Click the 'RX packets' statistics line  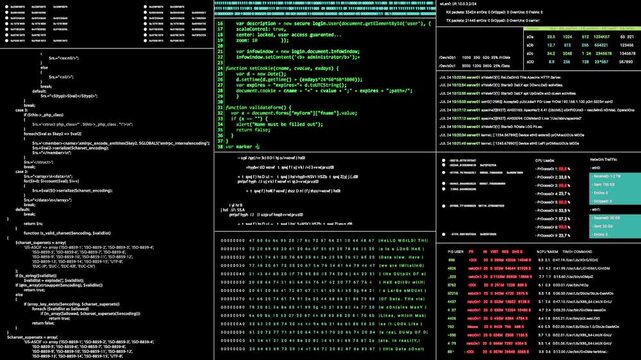click(x=495, y=12)
